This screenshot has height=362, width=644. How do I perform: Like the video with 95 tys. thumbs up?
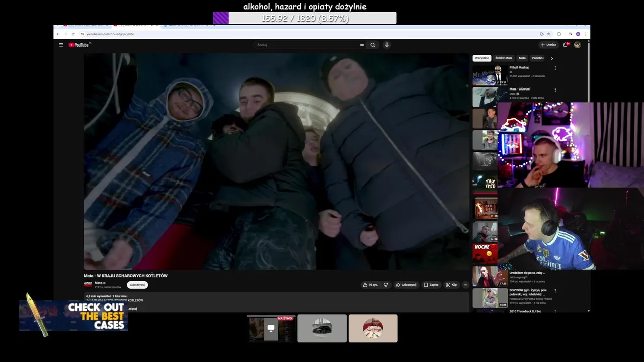(x=370, y=285)
